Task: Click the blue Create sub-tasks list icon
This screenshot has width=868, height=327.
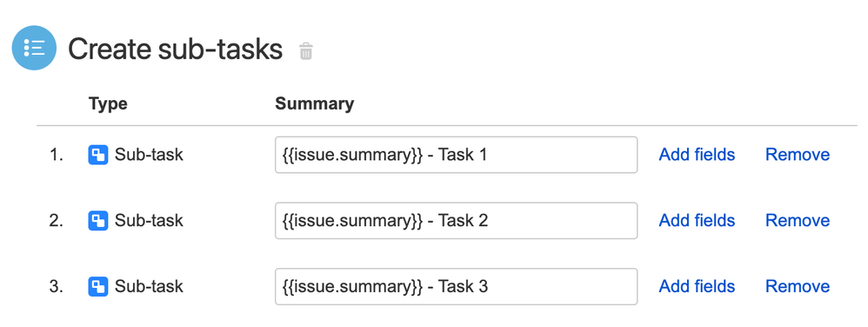Action: tap(34, 48)
